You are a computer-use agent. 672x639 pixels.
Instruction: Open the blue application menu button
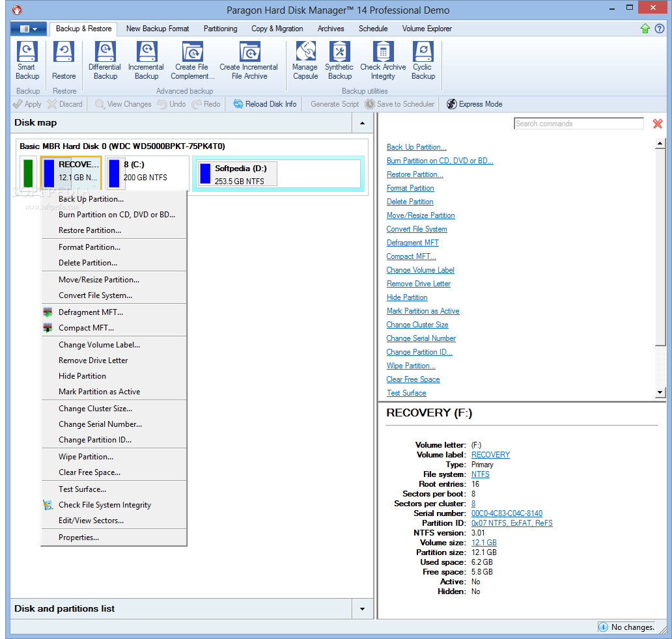28,29
